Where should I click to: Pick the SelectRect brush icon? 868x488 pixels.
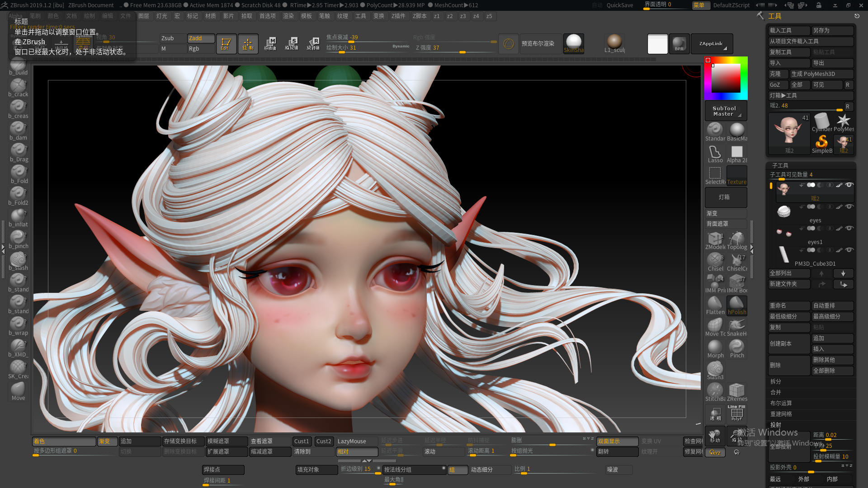[x=715, y=175]
